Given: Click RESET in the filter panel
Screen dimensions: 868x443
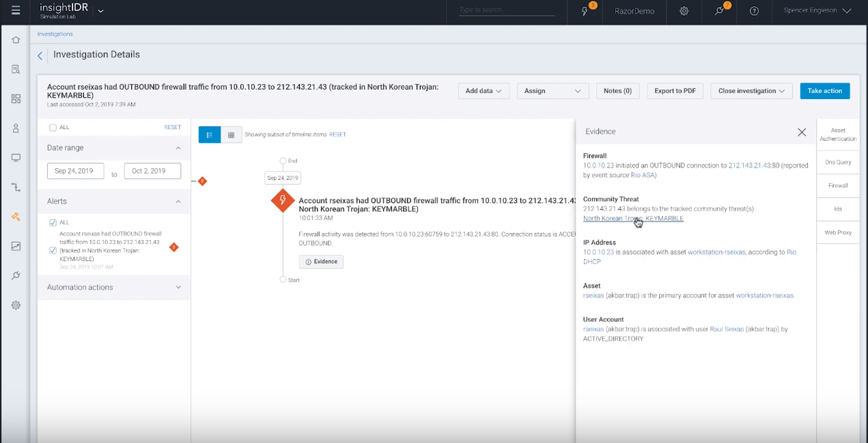Looking at the screenshot, I should (172, 127).
